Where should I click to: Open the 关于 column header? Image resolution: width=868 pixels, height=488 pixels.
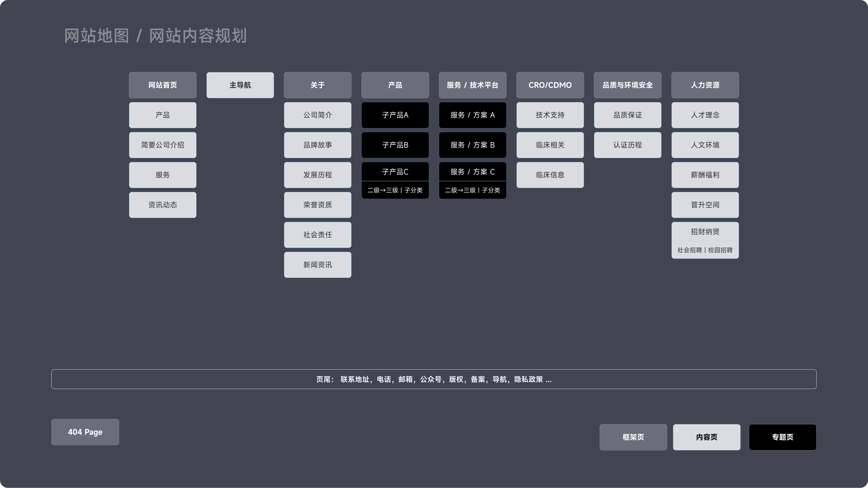tap(318, 85)
